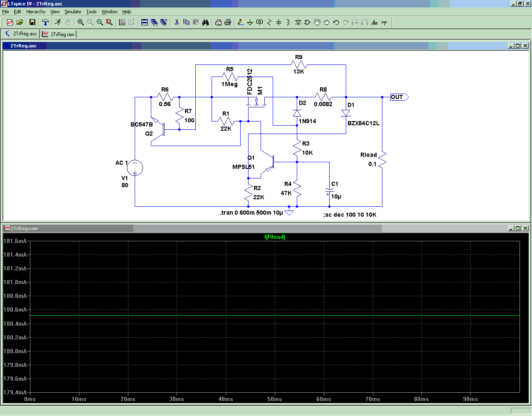532x416 pixels.
Task: Click the I(Rload) trace label
Action: [275, 237]
